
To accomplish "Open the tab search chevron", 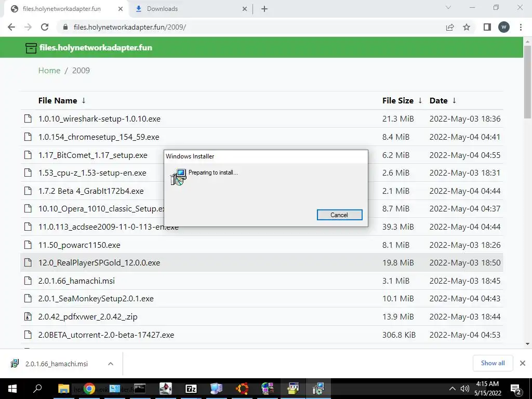I will [x=448, y=7].
